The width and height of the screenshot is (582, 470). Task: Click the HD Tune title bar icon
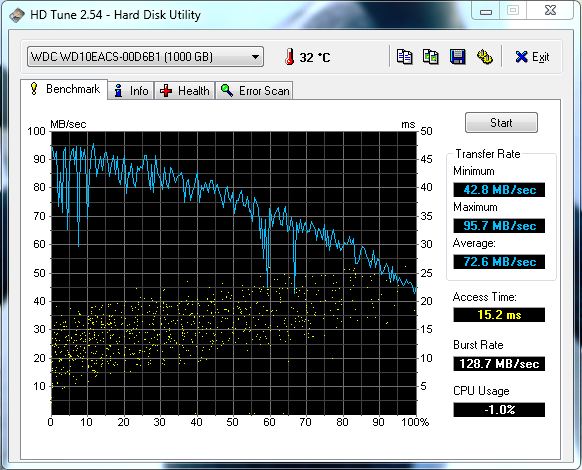coord(17,15)
